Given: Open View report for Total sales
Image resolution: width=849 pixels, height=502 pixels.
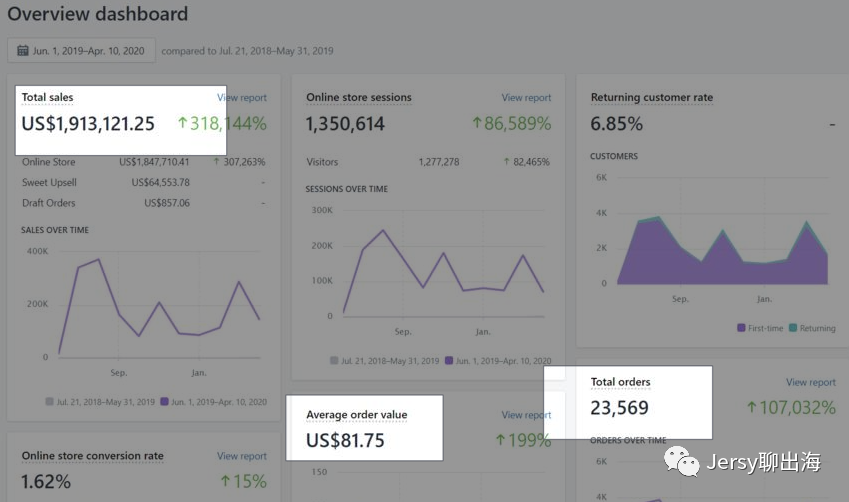Looking at the screenshot, I should coord(242,98).
